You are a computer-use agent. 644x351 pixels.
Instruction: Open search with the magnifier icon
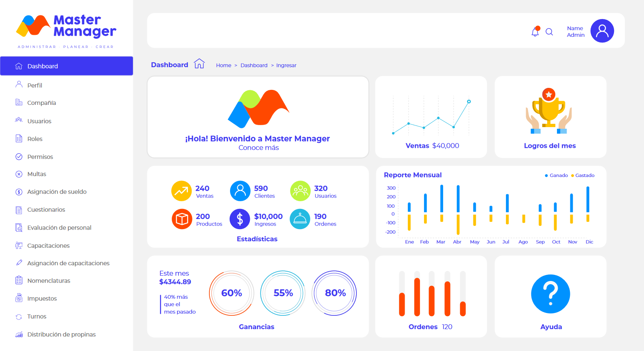549,32
